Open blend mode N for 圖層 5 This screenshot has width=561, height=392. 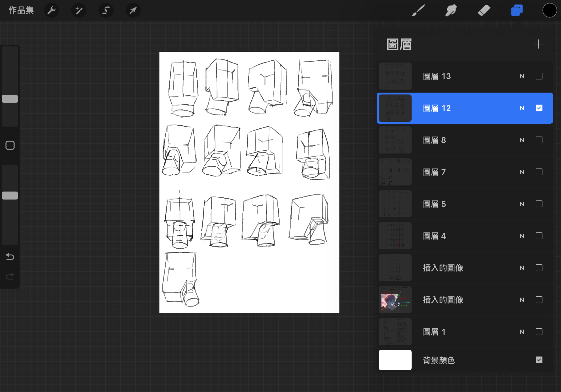[522, 204]
